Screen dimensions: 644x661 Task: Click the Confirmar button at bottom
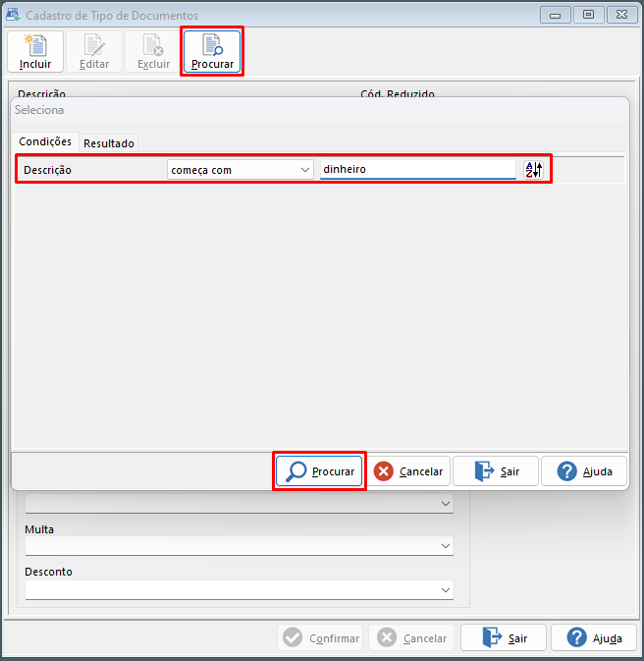click(x=320, y=637)
